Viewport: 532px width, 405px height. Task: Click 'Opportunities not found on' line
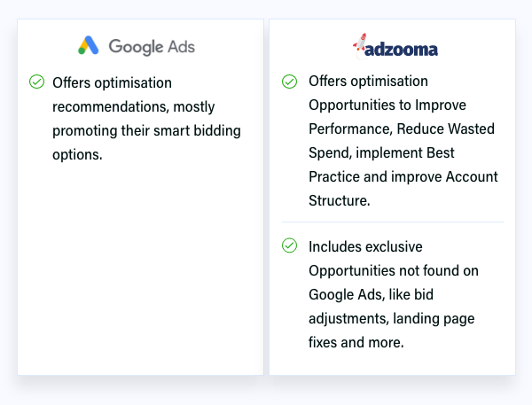tap(394, 270)
